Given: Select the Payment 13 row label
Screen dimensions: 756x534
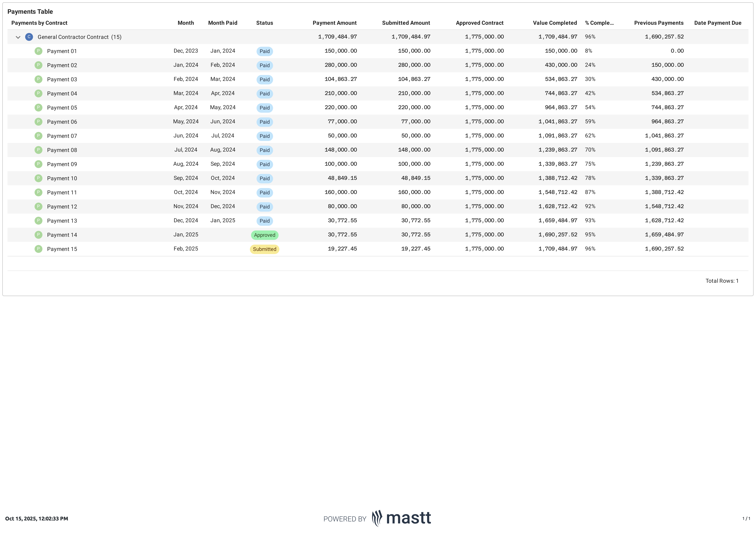Looking at the screenshot, I should [62, 221].
